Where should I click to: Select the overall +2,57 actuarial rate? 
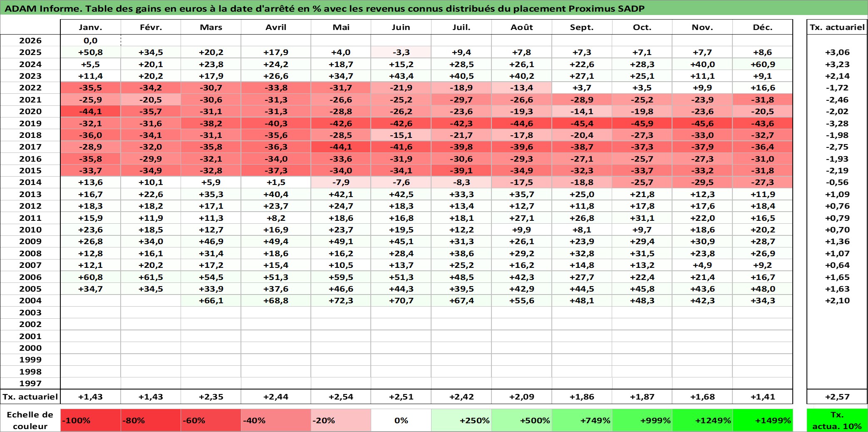click(837, 397)
